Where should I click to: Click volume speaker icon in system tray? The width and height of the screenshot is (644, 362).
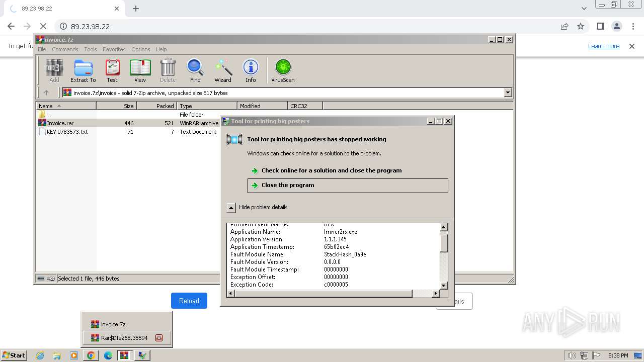pos(572,355)
